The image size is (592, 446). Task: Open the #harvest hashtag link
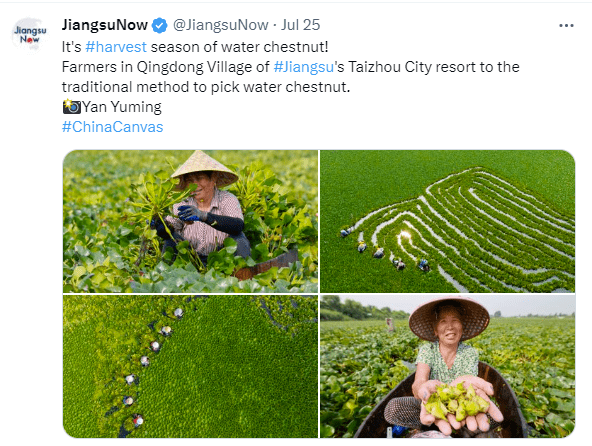pos(116,47)
